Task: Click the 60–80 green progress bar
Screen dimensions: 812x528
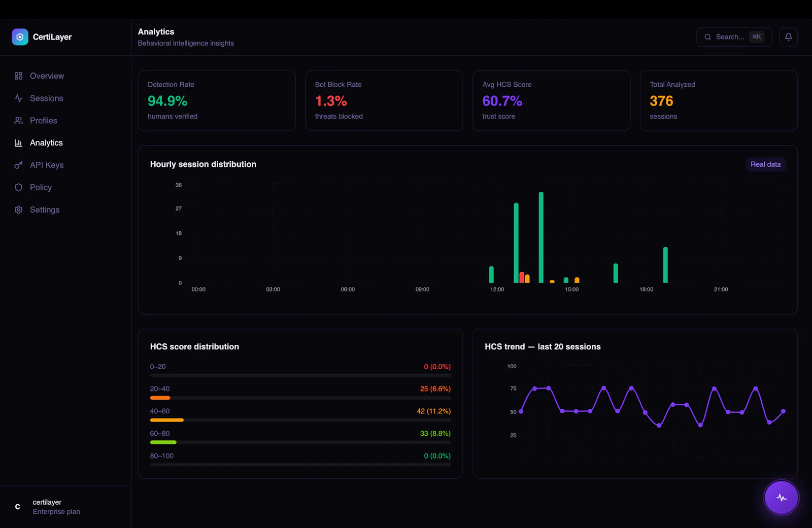Action: coord(163,442)
